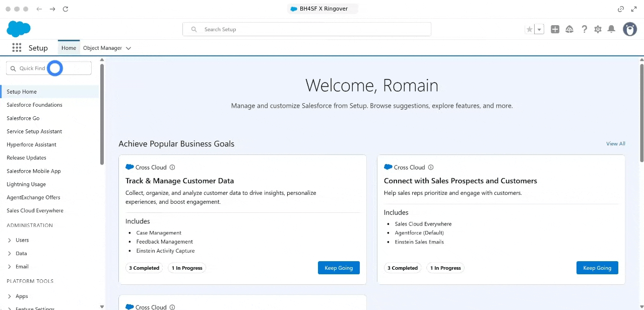This screenshot has width=644, height=310.
Task: Click 3 Completed badge on Track & Manage card
Action: (x=144, y=268)
